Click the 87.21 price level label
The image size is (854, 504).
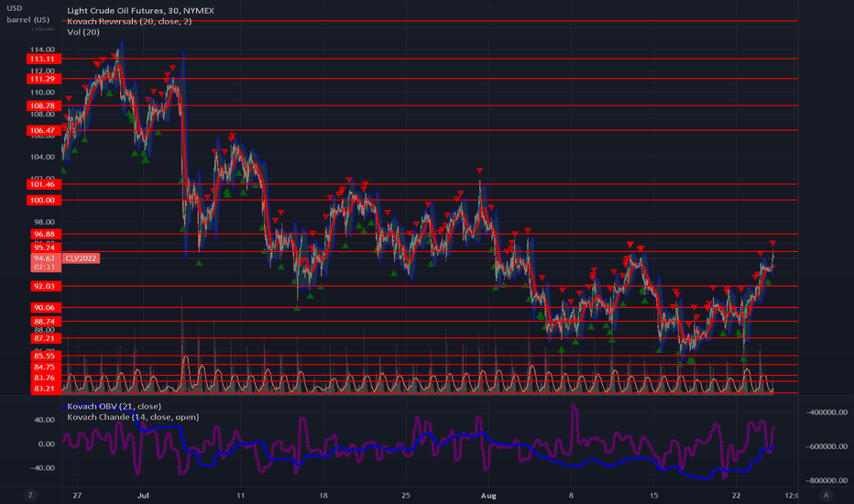click(45, 338)
